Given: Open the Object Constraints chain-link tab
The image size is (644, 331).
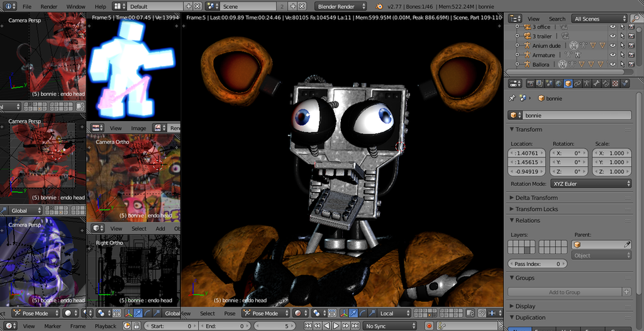Looking at the screenshot, I should pyautogui.click(x=577, y=84).
